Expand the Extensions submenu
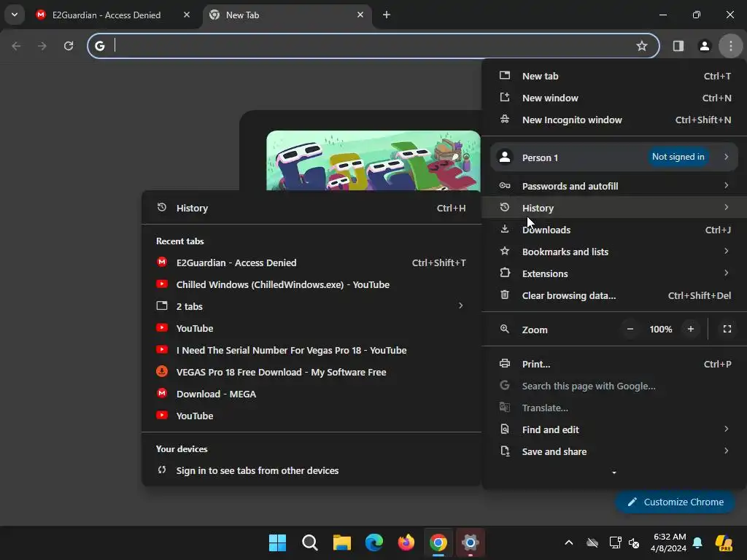The image size is (747, 560). [614, 273]
